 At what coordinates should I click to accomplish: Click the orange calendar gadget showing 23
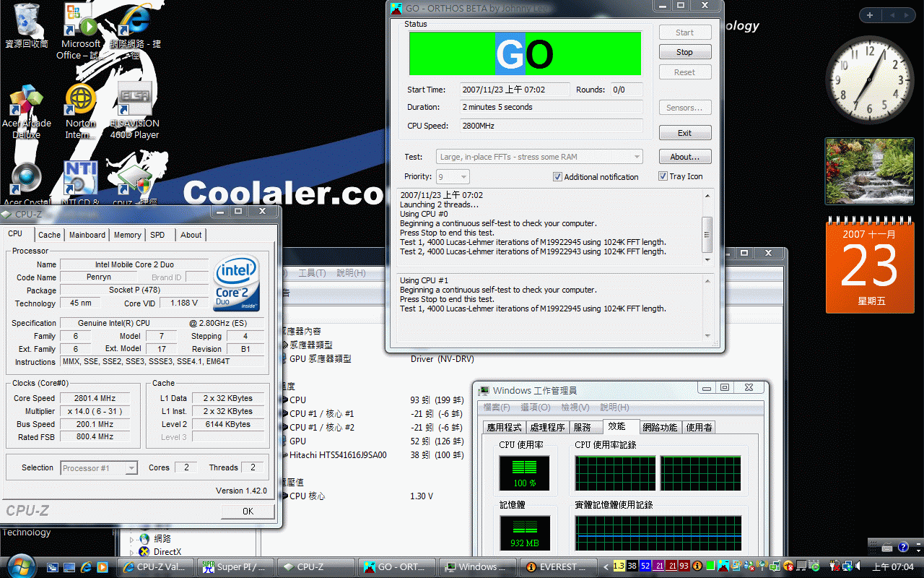click(869, 267)
